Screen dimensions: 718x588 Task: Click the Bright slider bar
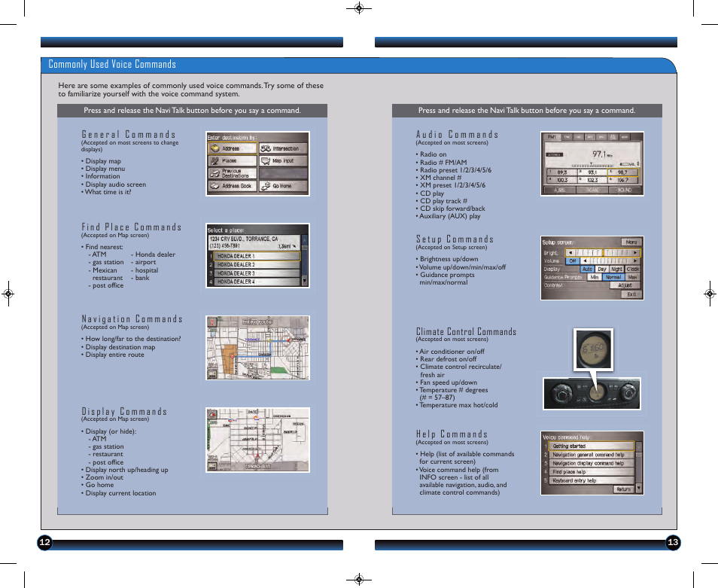[x=603, y=253]
